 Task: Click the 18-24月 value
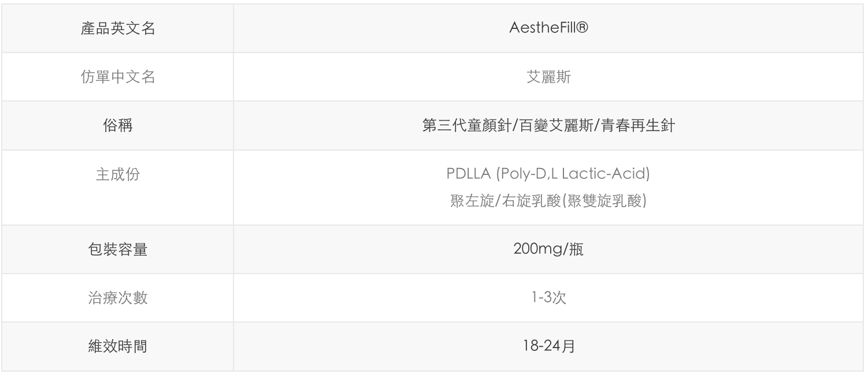click(x=548, y=347)
